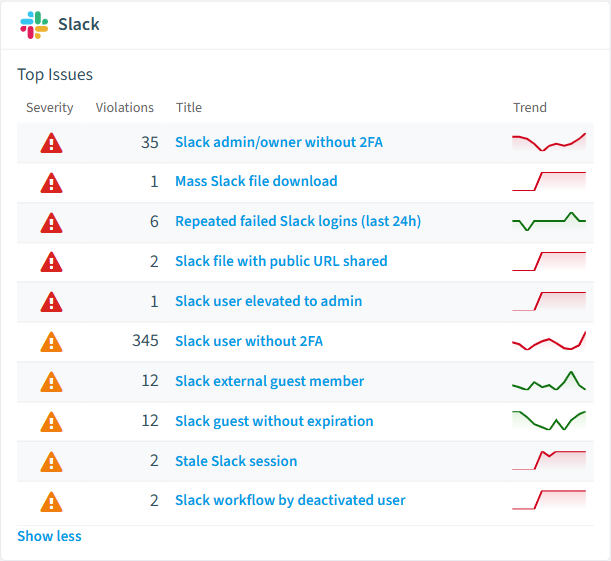This screenshot has width=611, height=561.
Task: Click warning icon for Slack external guest member
Action: 51,382
